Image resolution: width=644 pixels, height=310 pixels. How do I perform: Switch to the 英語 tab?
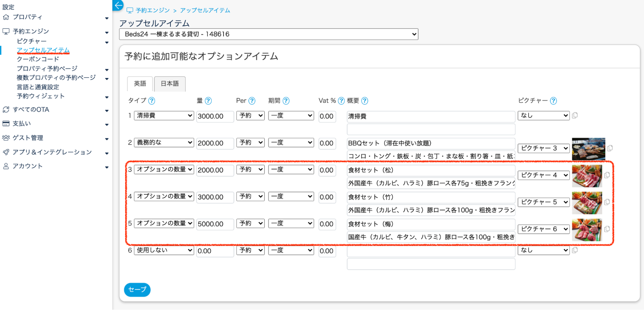pos(140,84)
